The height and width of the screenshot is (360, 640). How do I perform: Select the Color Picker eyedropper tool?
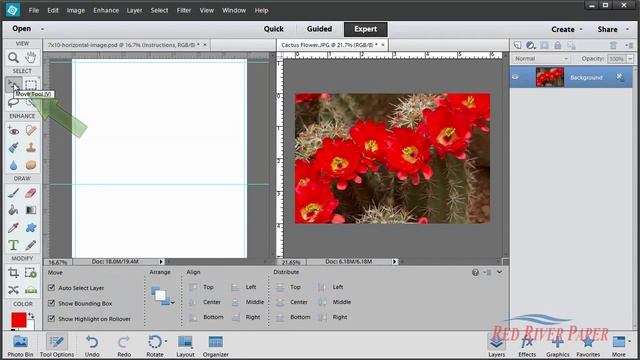(x=13, y=228)
